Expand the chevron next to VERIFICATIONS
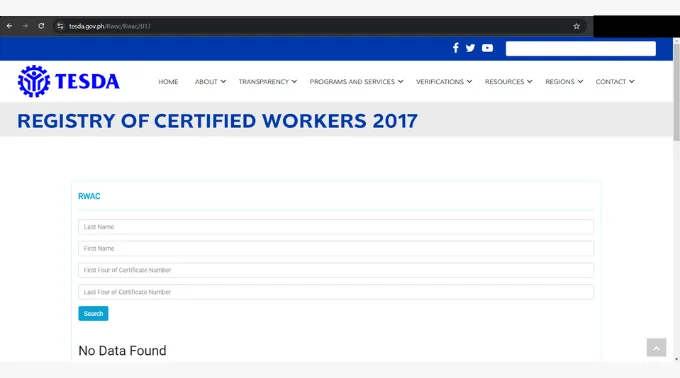The height and width of the screenshot is (378, 680). point(469,81)
